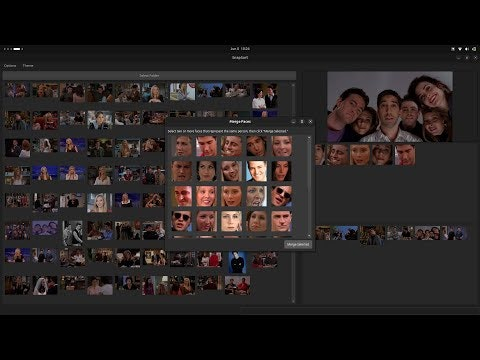The width and height of the screenshot is (480, 360).
Task: Click the Merge Faces list scroll down arrow
Action: (x=309, y=235)
